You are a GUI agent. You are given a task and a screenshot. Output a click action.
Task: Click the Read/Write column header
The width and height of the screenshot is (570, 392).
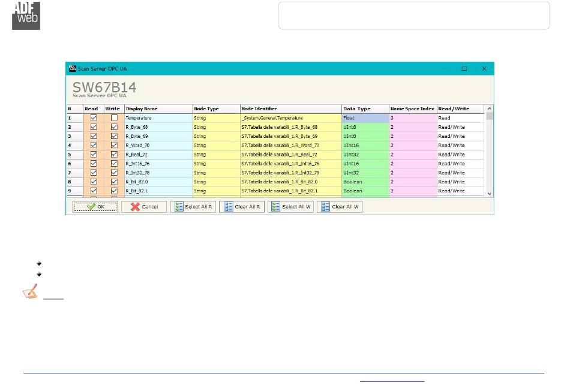[460, 108]
